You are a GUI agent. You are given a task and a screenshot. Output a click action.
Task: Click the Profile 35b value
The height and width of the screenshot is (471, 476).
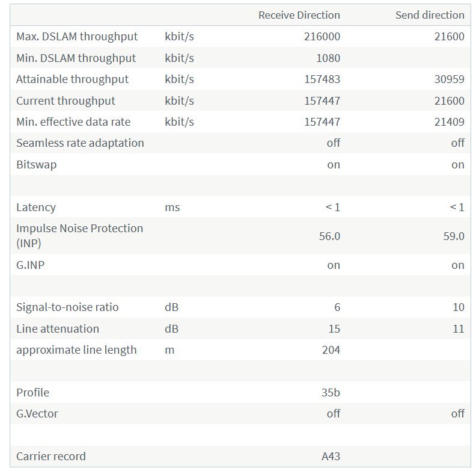(331, 393)
